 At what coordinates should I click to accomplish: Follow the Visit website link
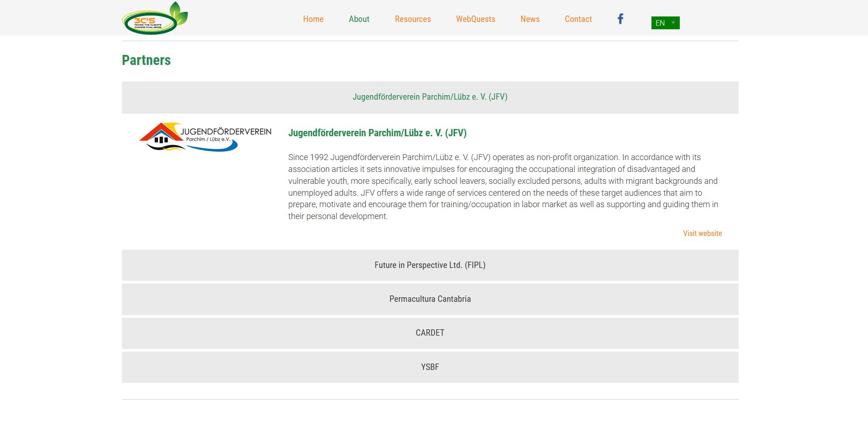(702, 233)
